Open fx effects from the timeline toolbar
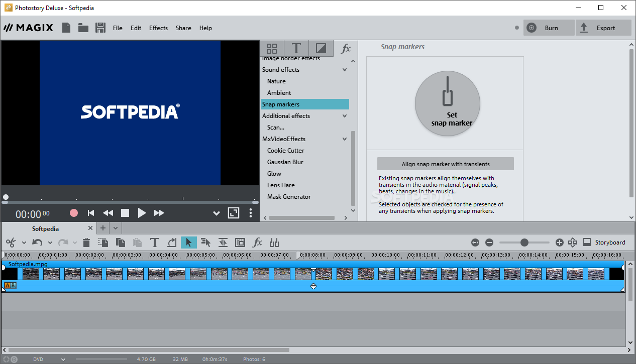Image resolution: width=636 pixels, height=364 pixels. coord(257,242)
